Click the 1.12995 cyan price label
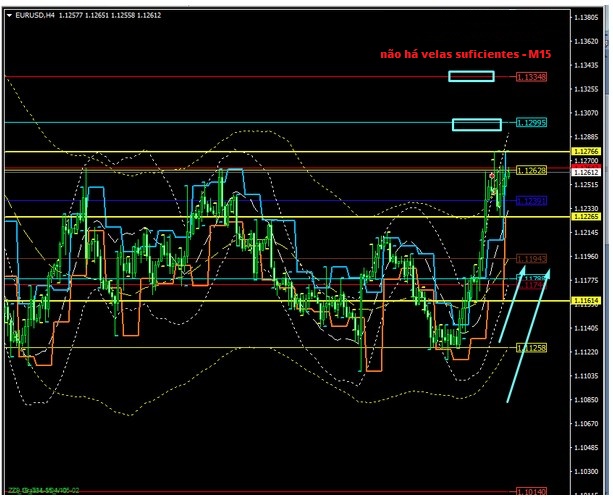 (x=531, y=123)
